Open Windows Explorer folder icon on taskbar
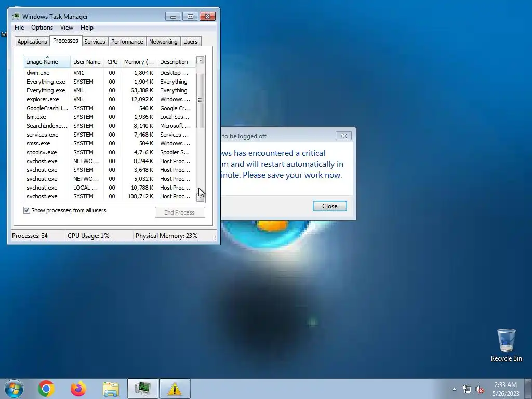 [111, 389]
